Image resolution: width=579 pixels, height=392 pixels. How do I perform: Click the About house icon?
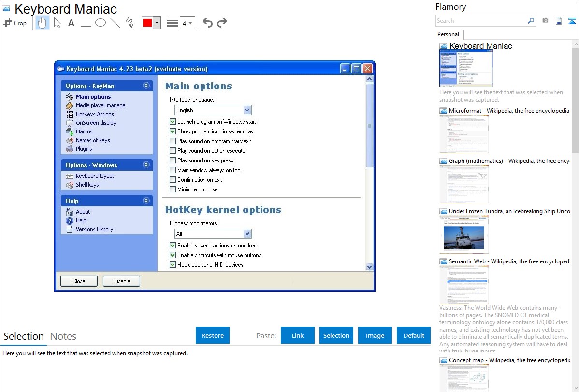pos(70,212)
